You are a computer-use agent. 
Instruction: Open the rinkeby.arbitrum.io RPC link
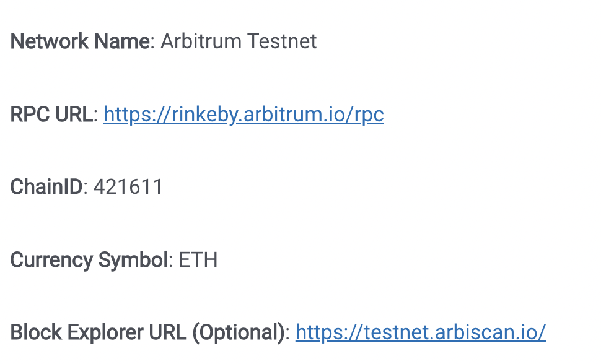[x=243, y=114]
